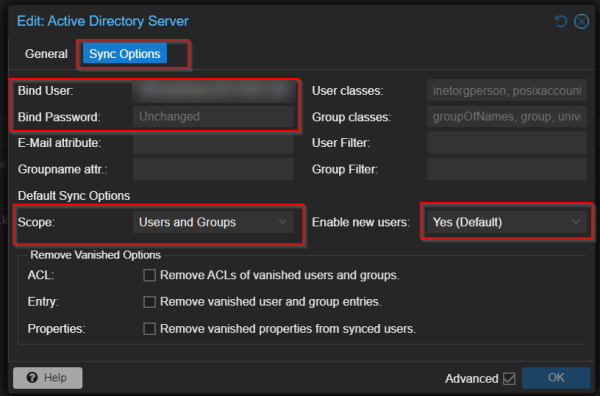Click the question mark Help icon

[x=32, y=378]
